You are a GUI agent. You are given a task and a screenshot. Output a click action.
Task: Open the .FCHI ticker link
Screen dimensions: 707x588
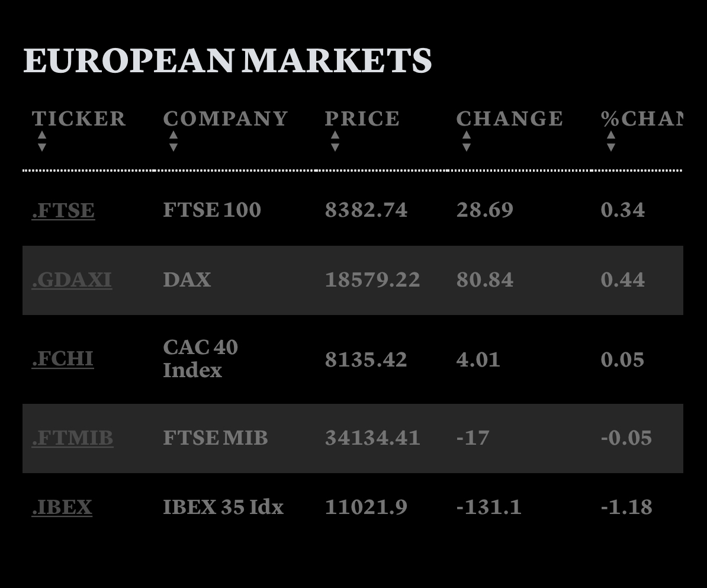62,359
